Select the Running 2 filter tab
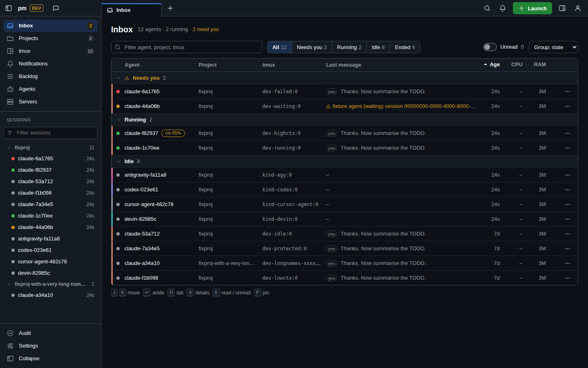Screen dimensions: 588x368 click(349, 47)
